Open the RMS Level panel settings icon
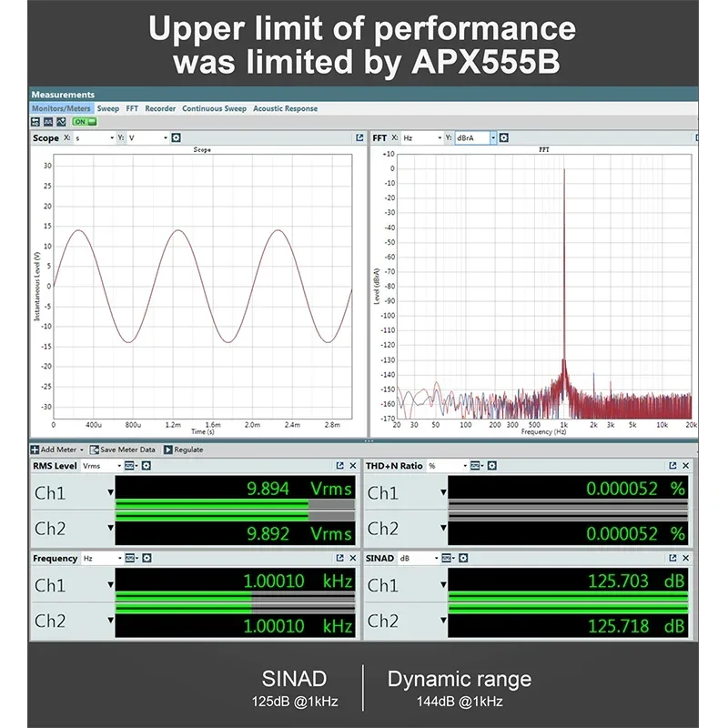Screen dimensions: 728x728 tap(146, 466)
